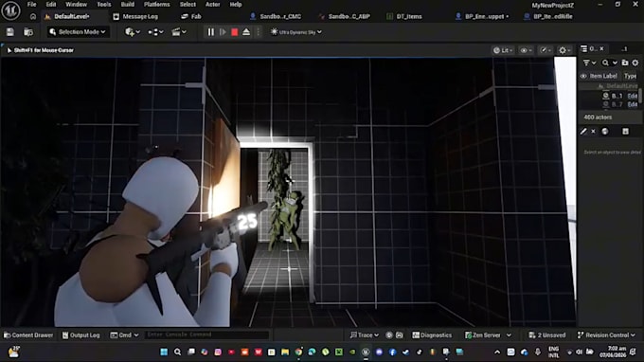Click the frame skip button
The width and height of the screenshot is (644, 362).
click(x=223, y=32)
